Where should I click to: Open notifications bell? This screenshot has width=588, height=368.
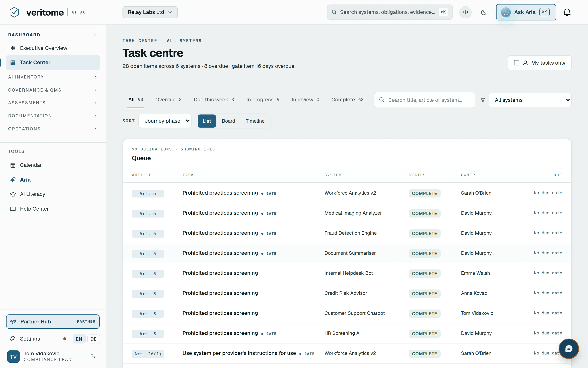(567, 12)
